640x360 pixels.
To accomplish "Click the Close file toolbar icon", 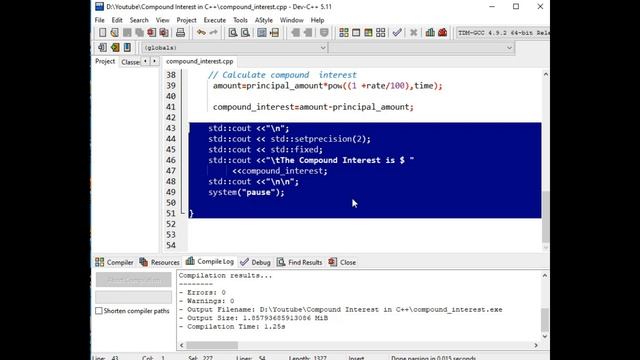I will [151, 33].
